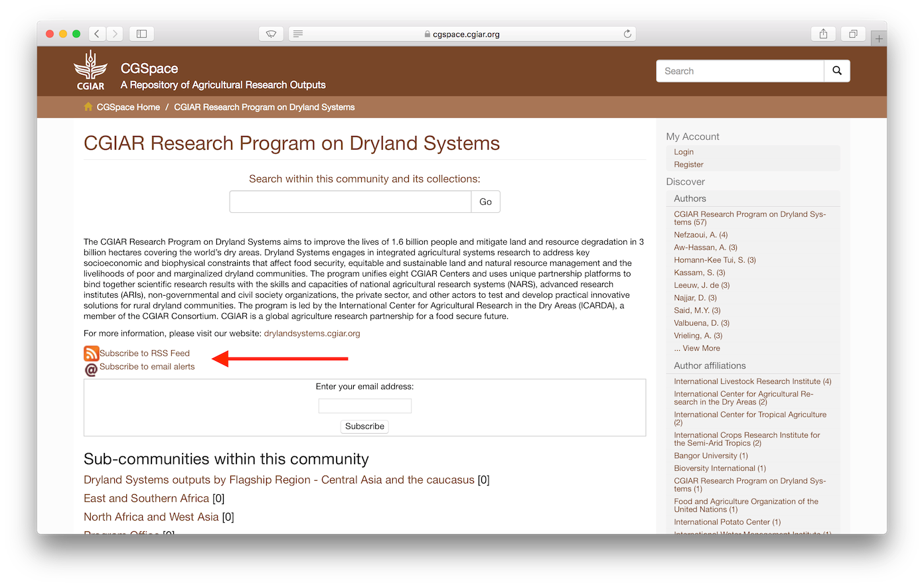Image resolution: width=924 pixels, height=587 pixels.
Task: Filter by Semi-Arid Tropics crops institute
Action: (x=747, y=439)
